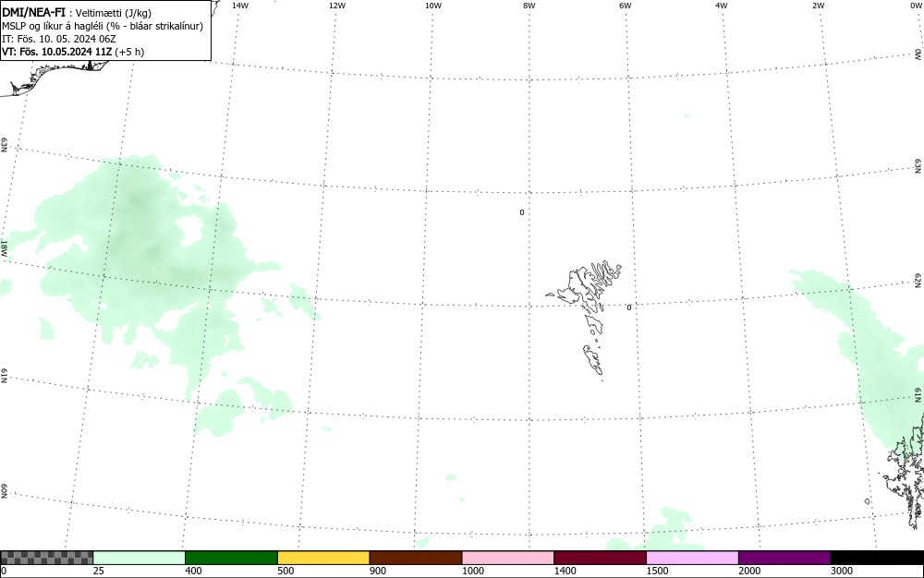Click the legend value '1400'

coord(565,571)
